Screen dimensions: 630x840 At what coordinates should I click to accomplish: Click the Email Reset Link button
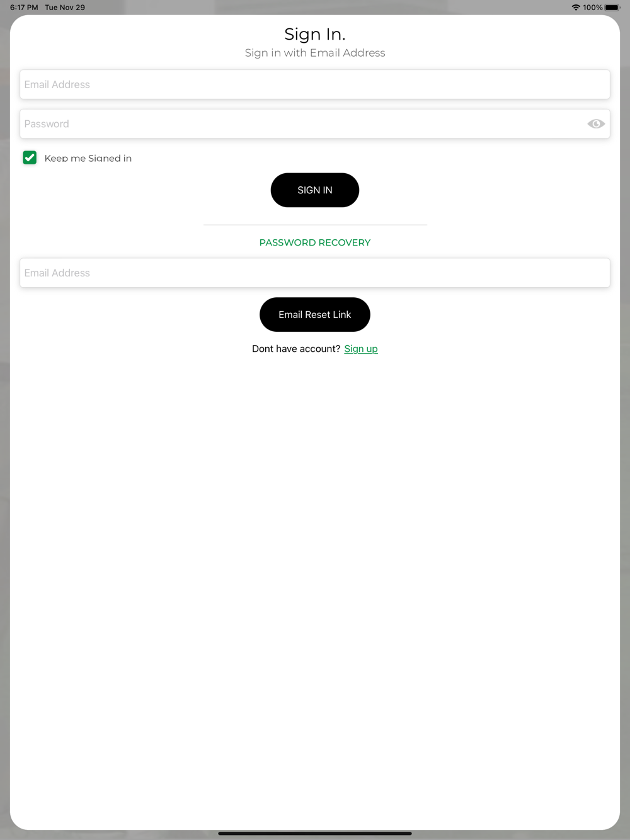315,315
